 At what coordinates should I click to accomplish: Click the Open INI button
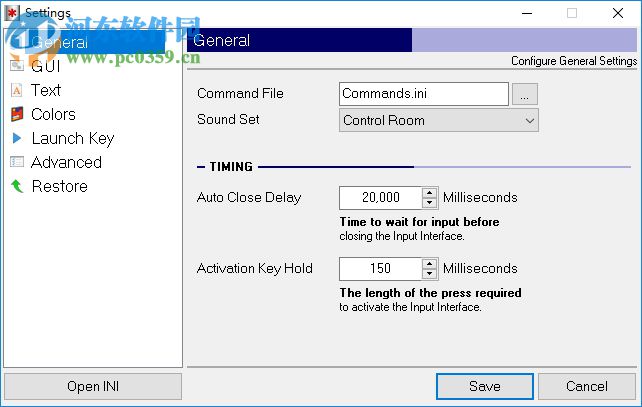(93, 386)
